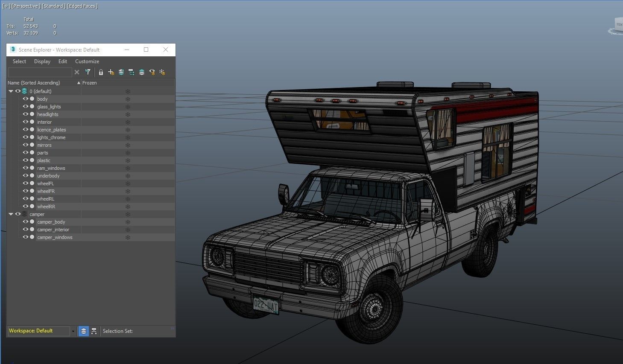Image resolution: width=623 pixels, height=364 pixels.
Task: Click the 0 (default) layer stack icon
Action: [24, 91]
